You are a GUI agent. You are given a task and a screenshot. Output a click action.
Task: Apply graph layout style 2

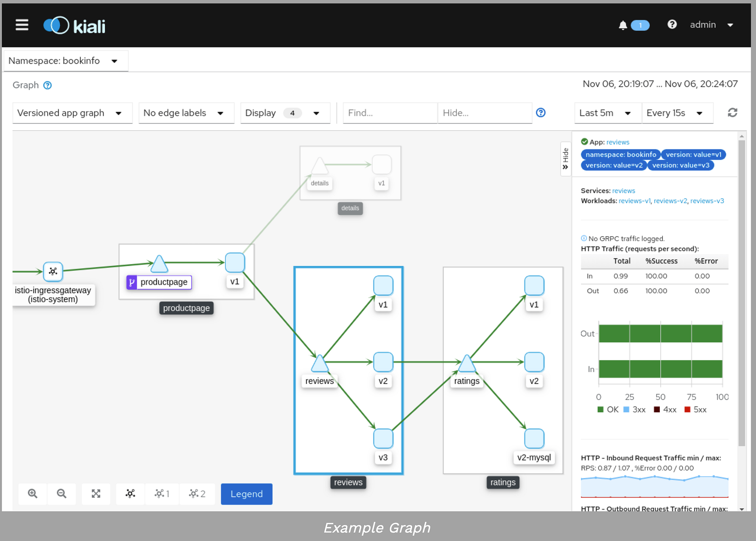[197, 494]
